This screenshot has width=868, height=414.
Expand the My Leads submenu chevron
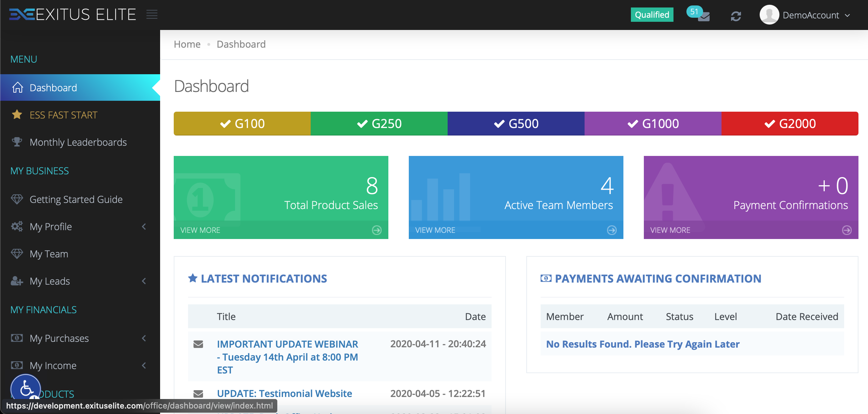tap(144, 281)
